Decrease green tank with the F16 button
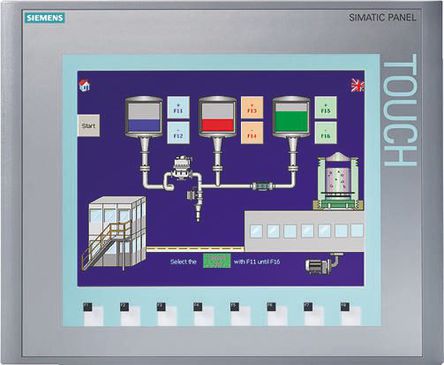 click(x=326, y=133)
